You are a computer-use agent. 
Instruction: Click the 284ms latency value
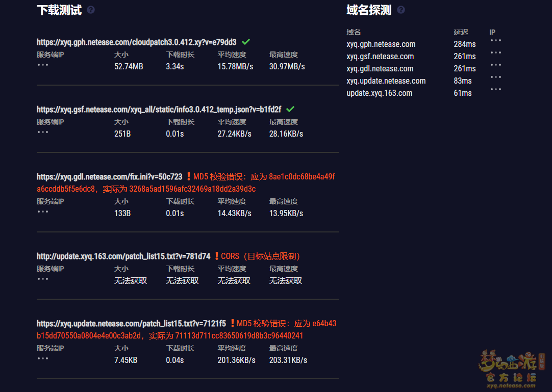[x=465, y=44]
